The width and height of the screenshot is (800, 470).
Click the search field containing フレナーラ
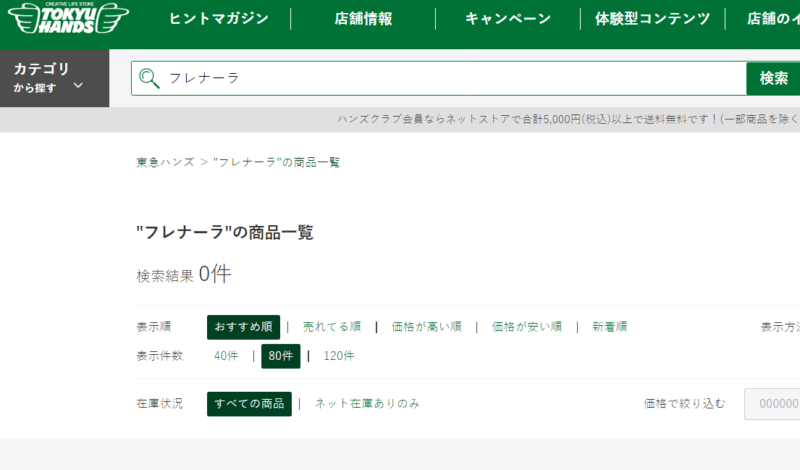point(439,78)
